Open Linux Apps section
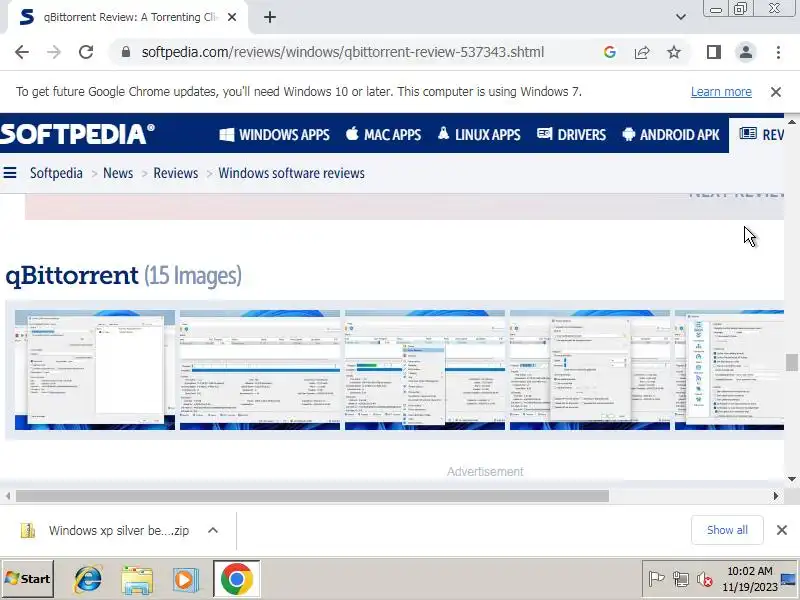This screenshot has width=800, height=600. tap(479, 135)
